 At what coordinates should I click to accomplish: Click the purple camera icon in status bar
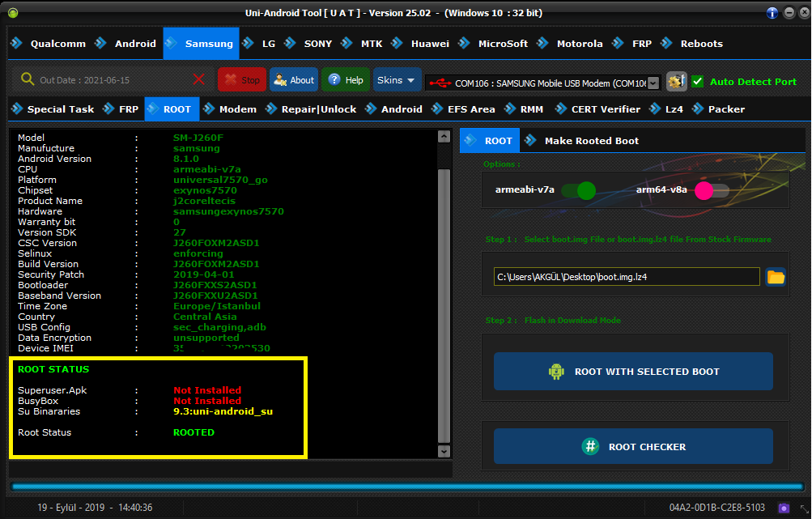783,508
